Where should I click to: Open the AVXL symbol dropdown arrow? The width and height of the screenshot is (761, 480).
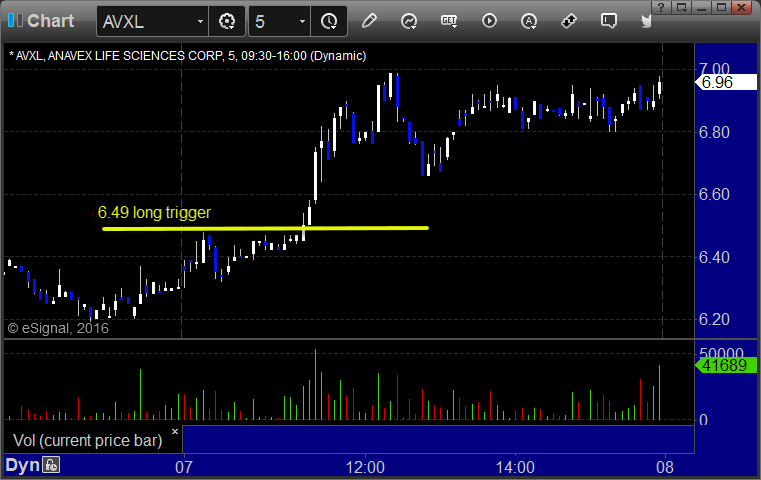click(200, 22)
